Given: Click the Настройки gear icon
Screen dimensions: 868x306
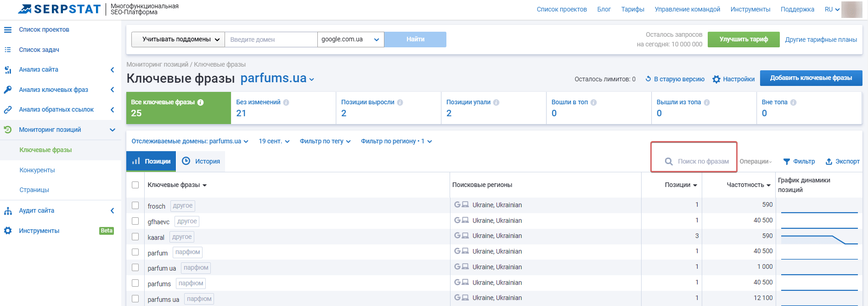Looking at the screenshot, I should pos(716,79).
